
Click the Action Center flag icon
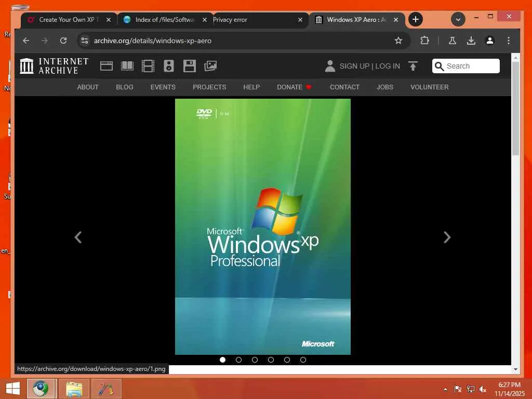(x=458, y=389)
